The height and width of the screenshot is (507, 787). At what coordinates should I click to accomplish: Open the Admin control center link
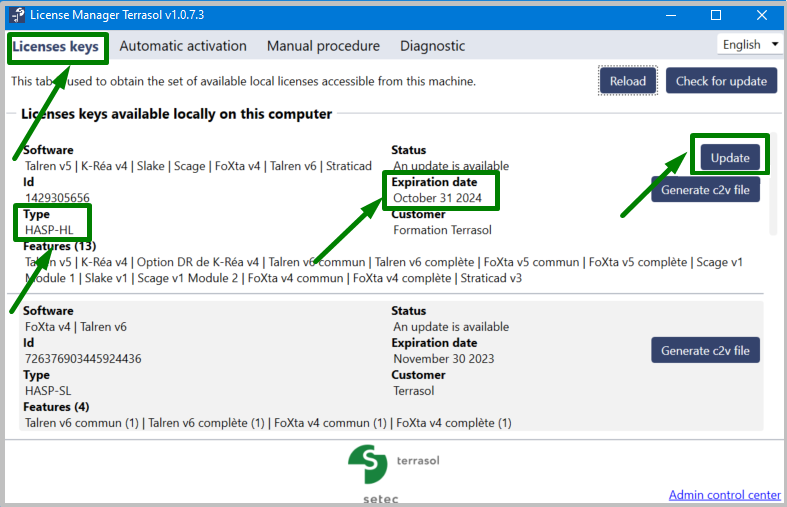(724, 495)
